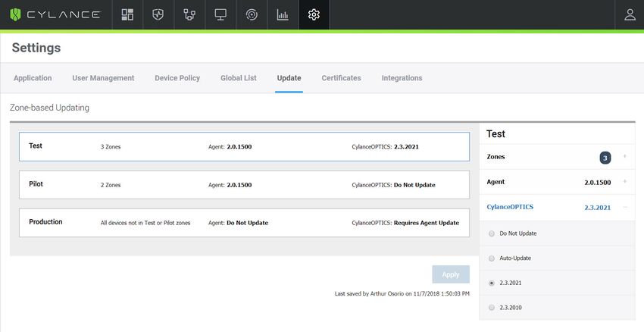Click the Settings page title
This screenshot has height=332, width=644.
pos(36,48)
